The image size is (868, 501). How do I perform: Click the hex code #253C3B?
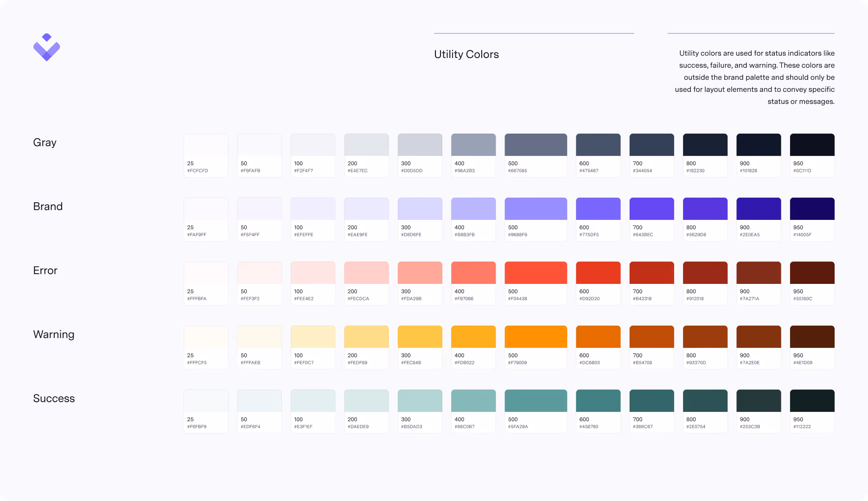coord(750,427)
